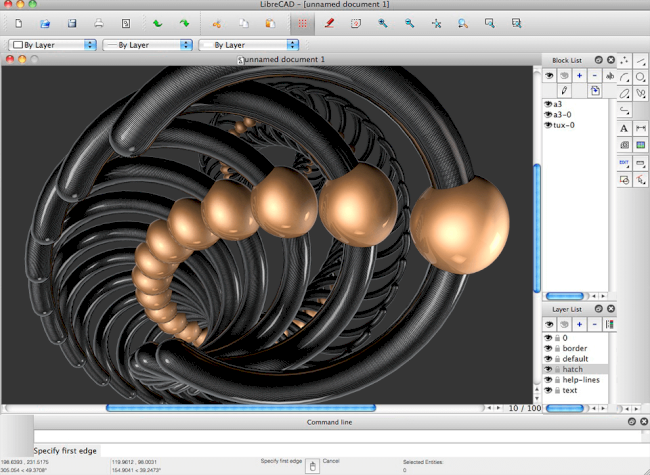Expand the spline tools menu
The image size is (650, 475).
point(640,94)
